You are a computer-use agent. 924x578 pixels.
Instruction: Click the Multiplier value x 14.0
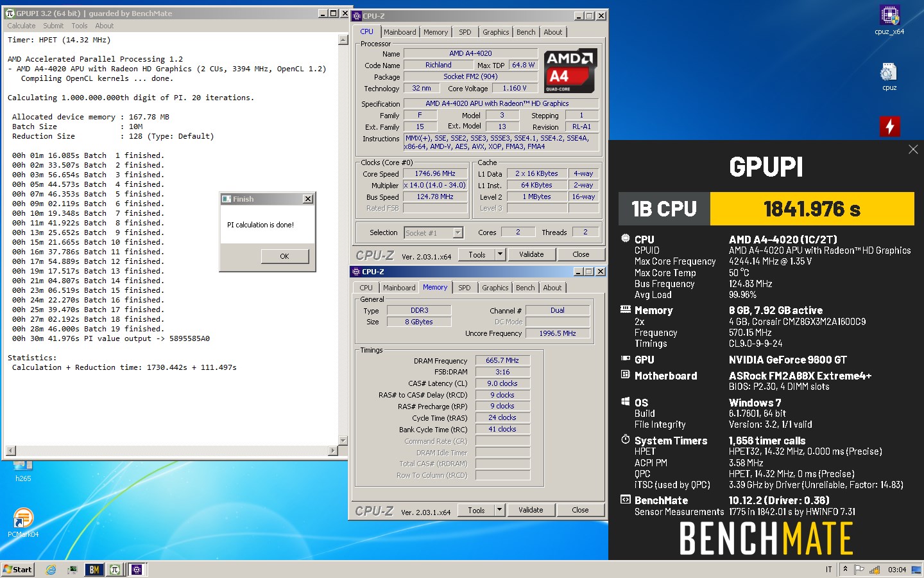pos(435,185)
